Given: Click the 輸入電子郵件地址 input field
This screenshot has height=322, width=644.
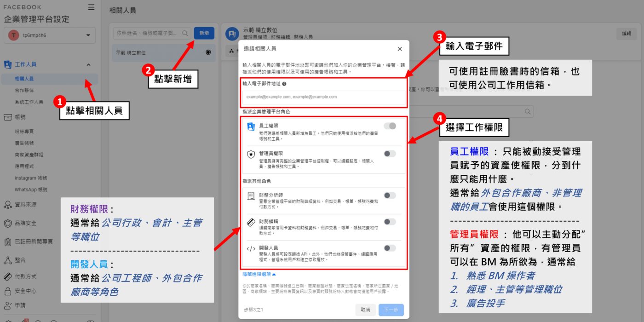Looking at the screenshot, I should [324, 97].
